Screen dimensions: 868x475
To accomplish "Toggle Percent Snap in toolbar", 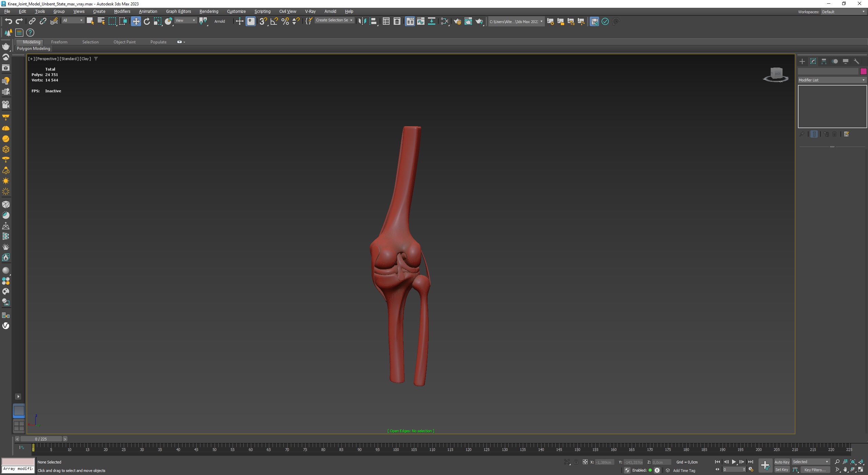I will click(285, 21).
